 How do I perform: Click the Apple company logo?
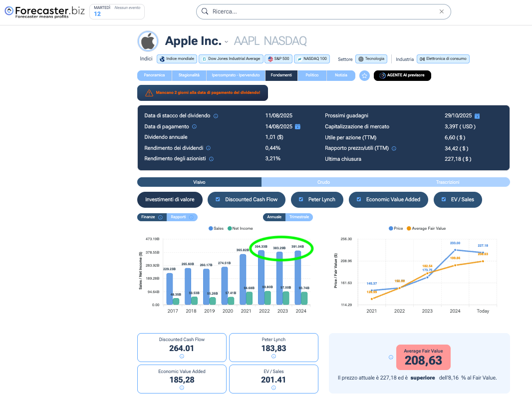point(148,41)
